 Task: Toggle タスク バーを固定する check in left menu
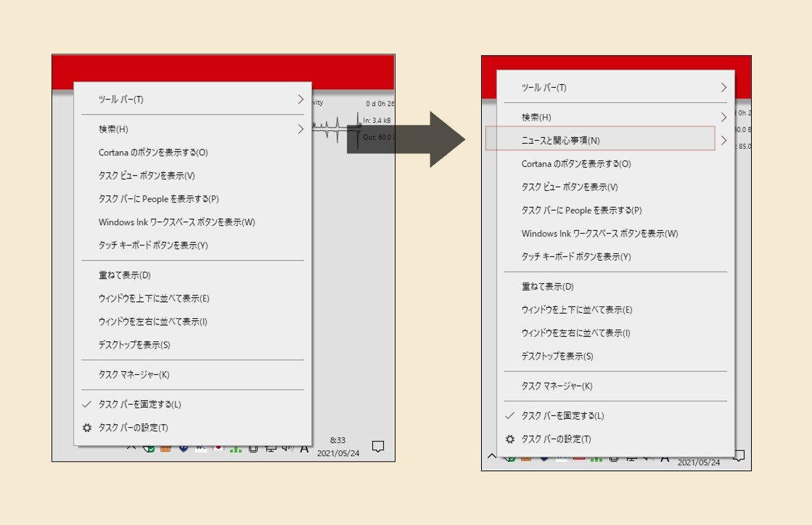[192, 404]
